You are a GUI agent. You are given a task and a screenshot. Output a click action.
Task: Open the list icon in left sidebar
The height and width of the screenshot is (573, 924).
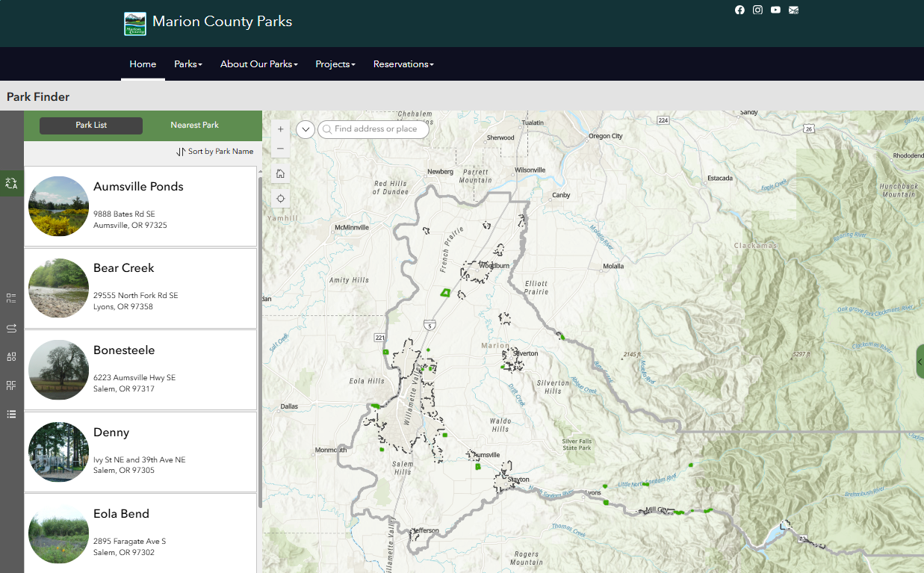pyautogui.click(x=11, y=414)
